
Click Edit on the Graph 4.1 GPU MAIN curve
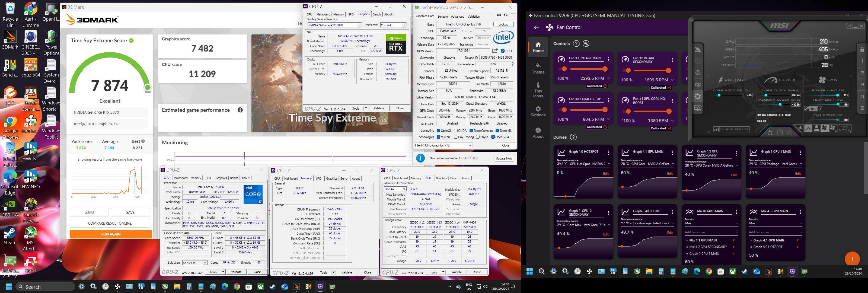pyautogui.click(x=670, y=174)
